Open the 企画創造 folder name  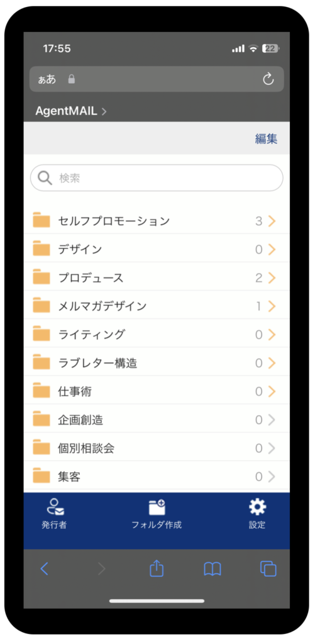point(80,419)
